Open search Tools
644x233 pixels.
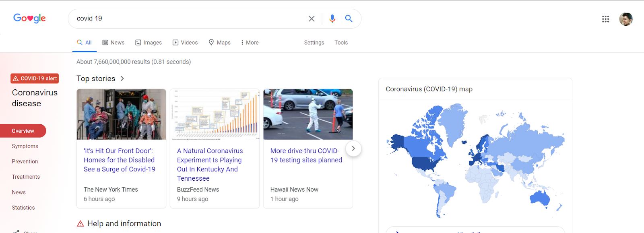(341, 43)
